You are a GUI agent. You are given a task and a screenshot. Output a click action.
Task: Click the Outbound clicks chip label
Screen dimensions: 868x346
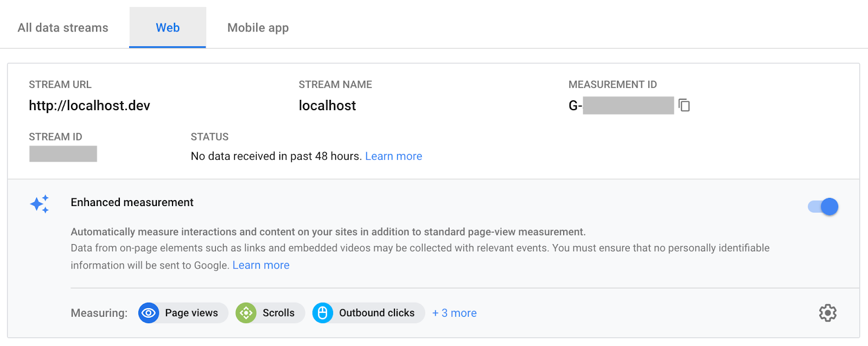point(376,313)
